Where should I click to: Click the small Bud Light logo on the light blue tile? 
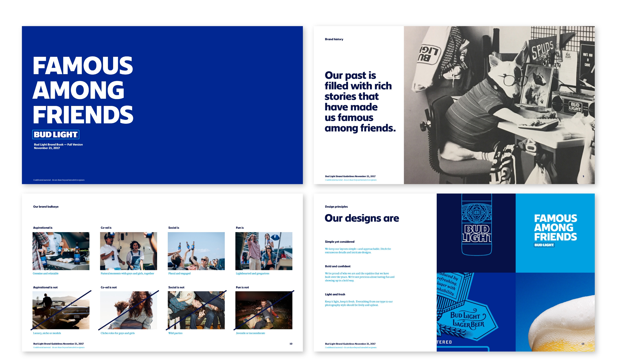(x=544, y=245)
